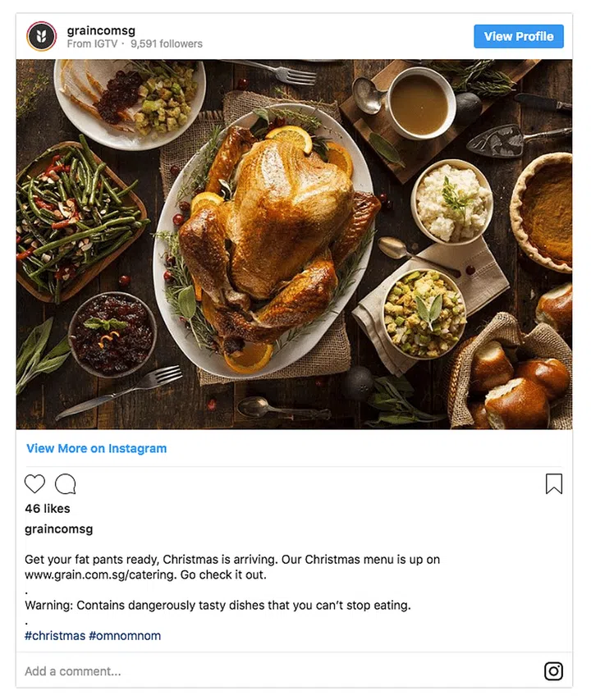
Task: Save the post with the bookmark icon
Action: [554, 484]
